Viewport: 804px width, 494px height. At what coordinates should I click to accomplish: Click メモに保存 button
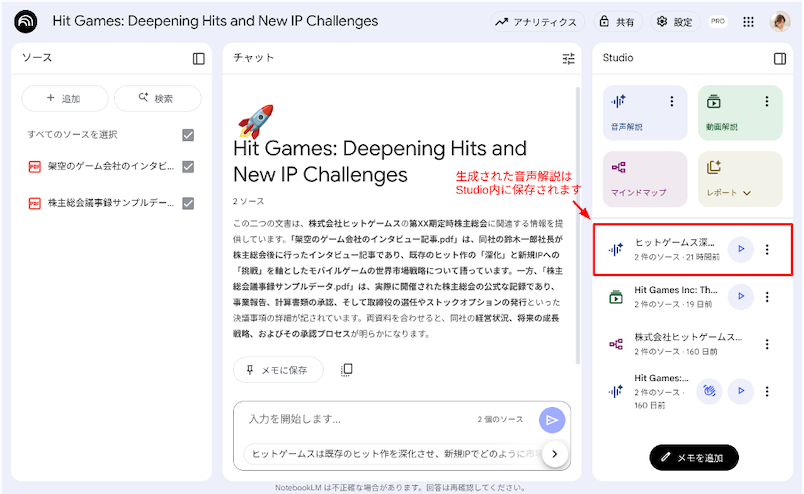pos(278,370)
